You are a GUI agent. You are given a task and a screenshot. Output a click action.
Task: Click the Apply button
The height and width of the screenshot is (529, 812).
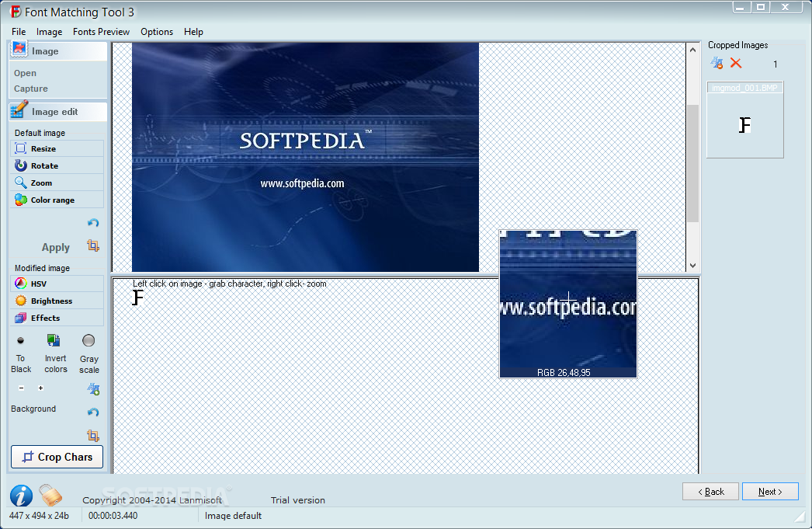(x=55, y=247)
